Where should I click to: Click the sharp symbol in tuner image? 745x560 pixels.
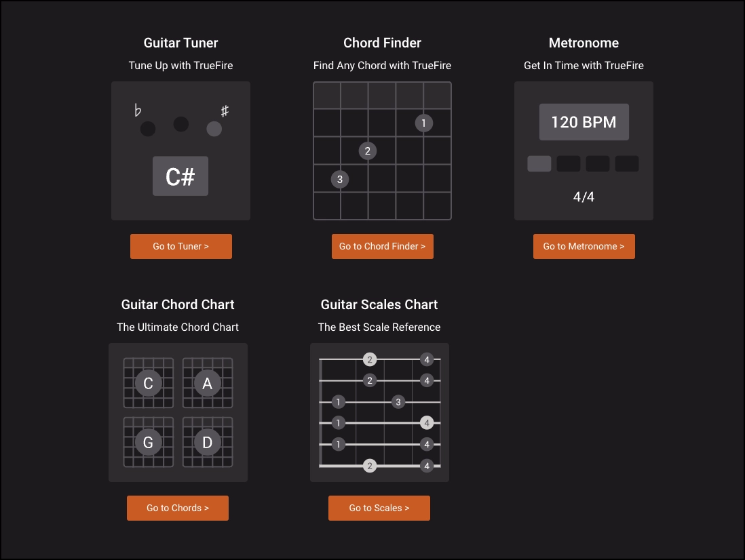pos(225,111)
